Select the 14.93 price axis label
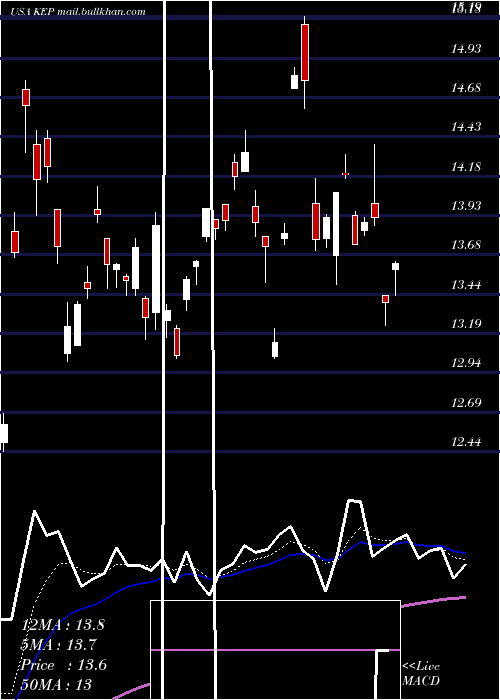The image size is (500, 700). (x=466, y=49)
